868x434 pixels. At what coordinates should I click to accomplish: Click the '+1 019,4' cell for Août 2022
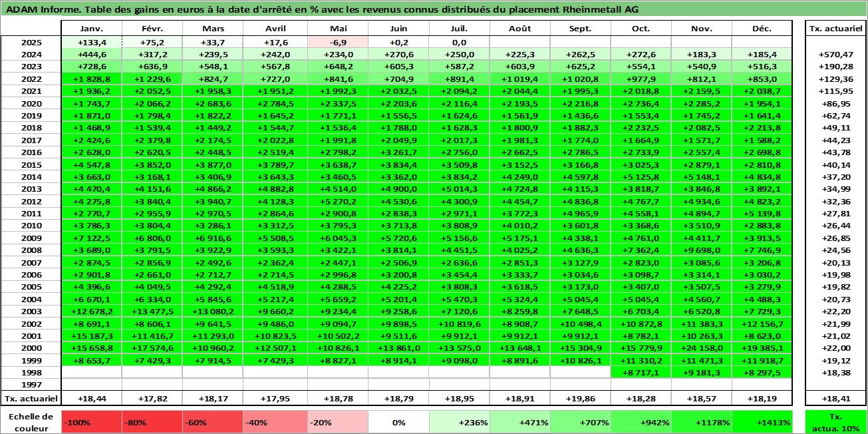coord(519,79)
